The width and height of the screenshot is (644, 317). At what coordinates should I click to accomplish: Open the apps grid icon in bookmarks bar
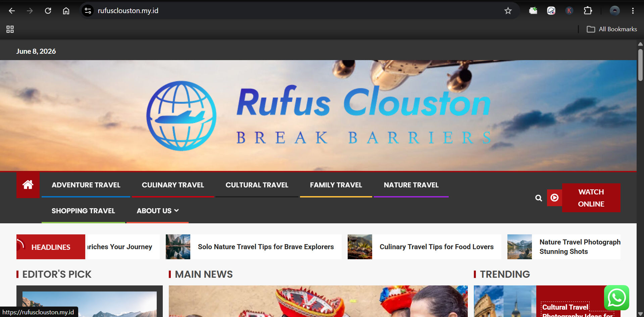pyautogui.click(x=10, y=29)
